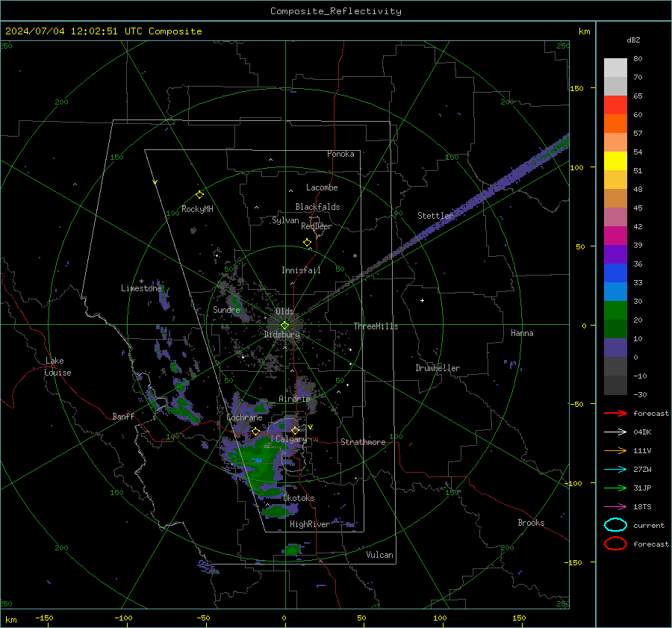The width and height of the screenshot is (672, 628).
Task: Click the Sylvan label on the map
Action: tap(285, 220)
